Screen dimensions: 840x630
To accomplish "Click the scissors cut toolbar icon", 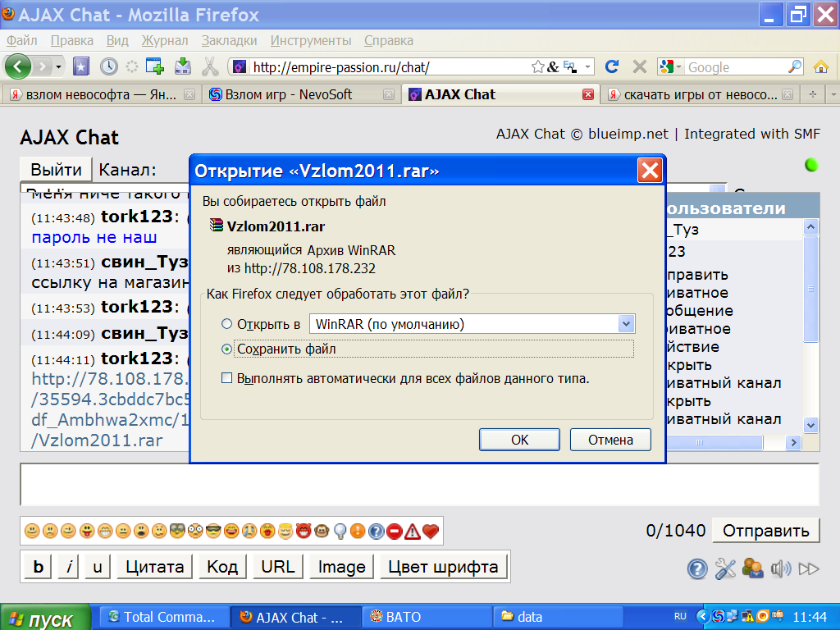I will 210,66.
